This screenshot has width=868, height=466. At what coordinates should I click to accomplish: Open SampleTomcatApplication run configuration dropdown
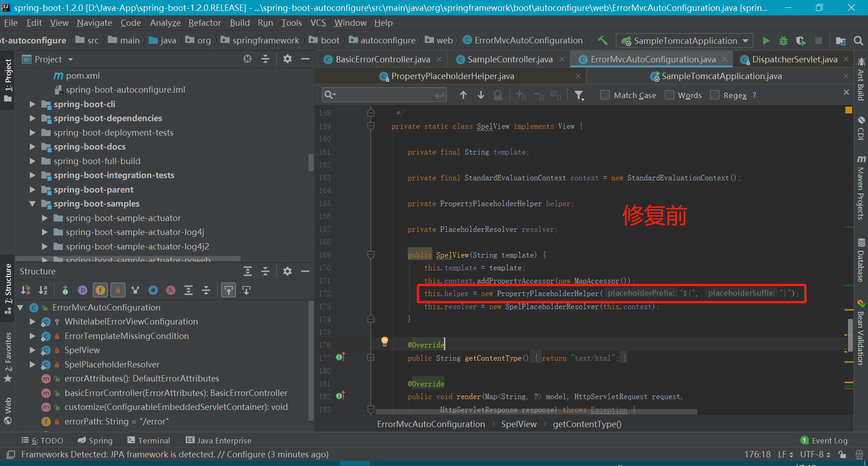click(684, 41)
